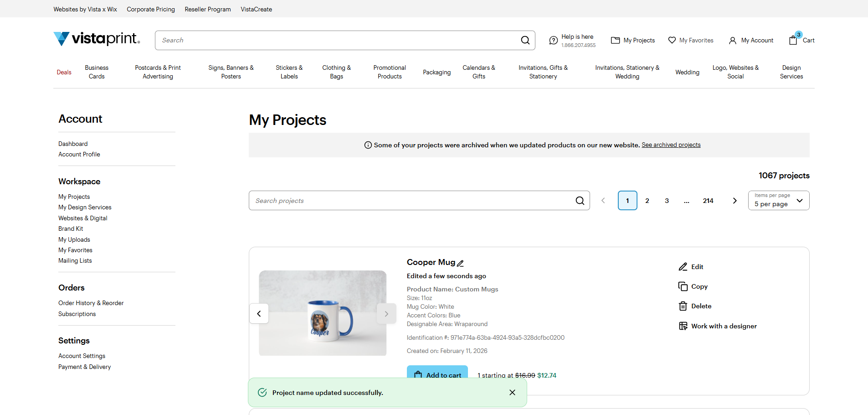
Task: Open the Deals menu
Action: (x=64, y=72)
